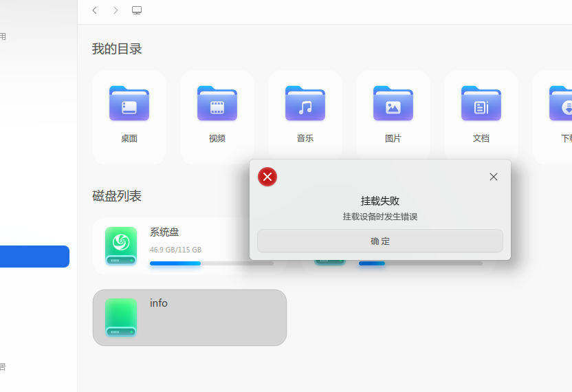The width and height of the screenshot is (572, 392).
Task: Click the 磁盘列表 section heading
Action: [x=117, y=196]
